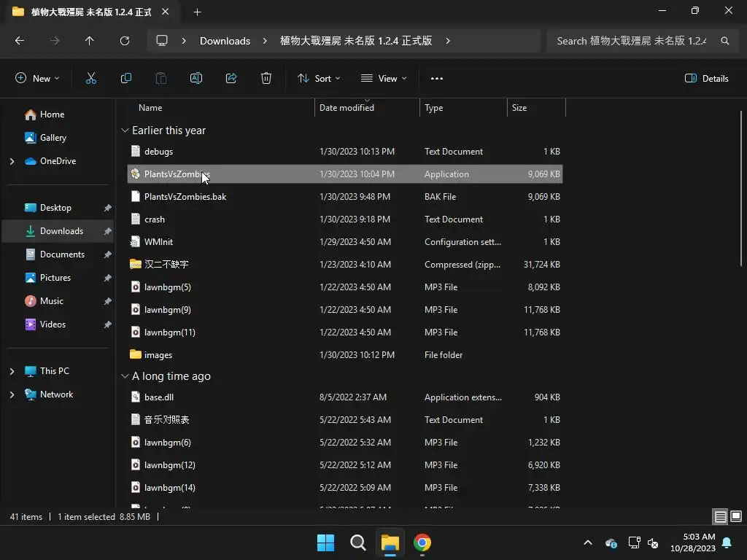This screenshot has height=560, width=747.
Task: Open the View dropdown
Action: pyautogui.click(x=384, y=79)
